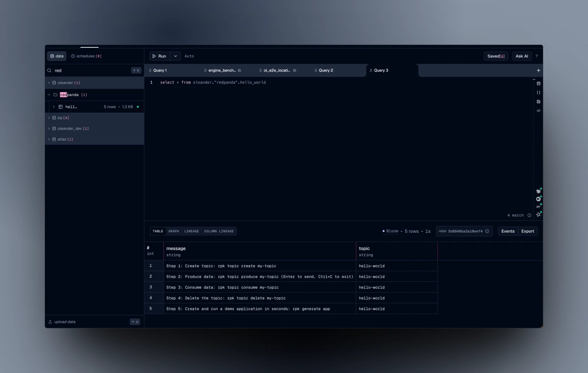The height and width of the screenshot is (373, 588).
Task: Click the circular icon with green dot
Action: click(x=538, y=199)
